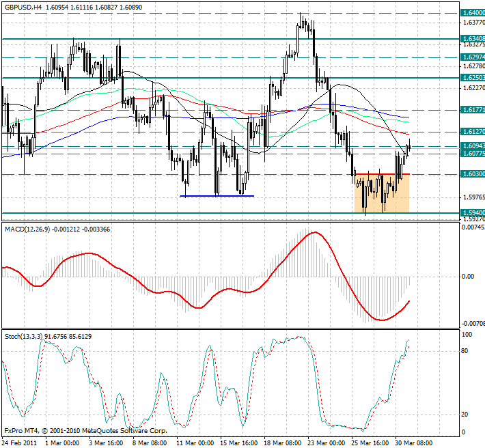The image size is (485, 448).
Task: Click the 23 Mar 00:00 date label
Action: point(327,443)
